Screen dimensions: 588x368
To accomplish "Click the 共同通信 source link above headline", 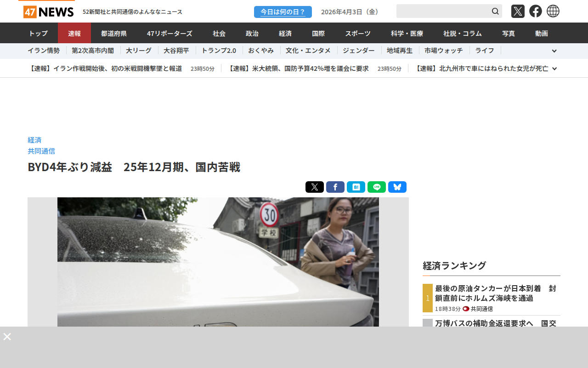I will pos(41,151).
